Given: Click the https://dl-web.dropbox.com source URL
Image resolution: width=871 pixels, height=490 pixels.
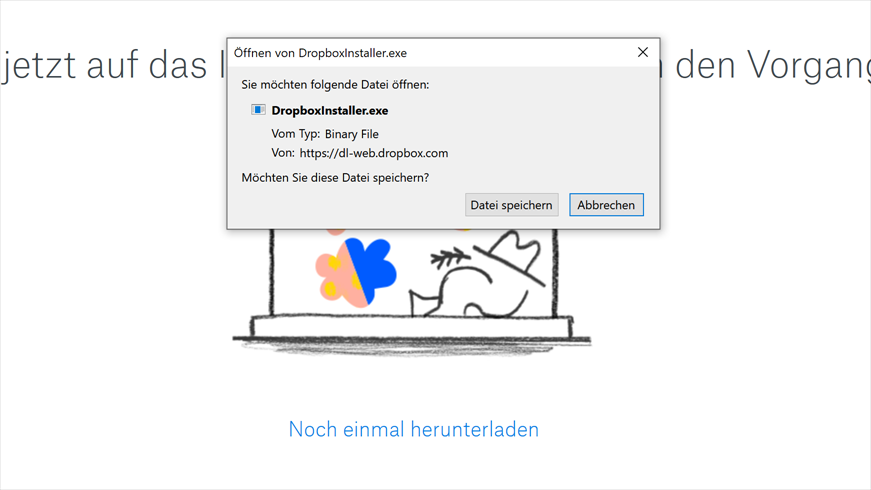Looking at the screenshot, I should pos(374,153).
